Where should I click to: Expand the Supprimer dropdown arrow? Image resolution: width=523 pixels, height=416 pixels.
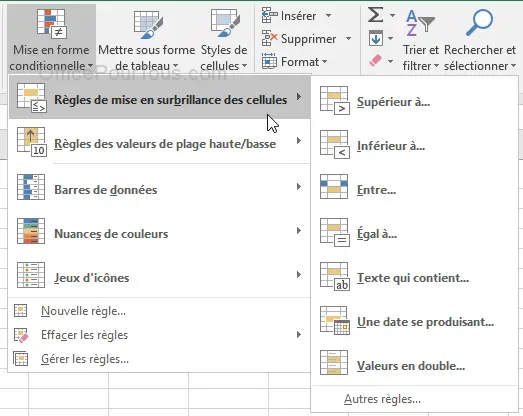(x=349, y=39)
